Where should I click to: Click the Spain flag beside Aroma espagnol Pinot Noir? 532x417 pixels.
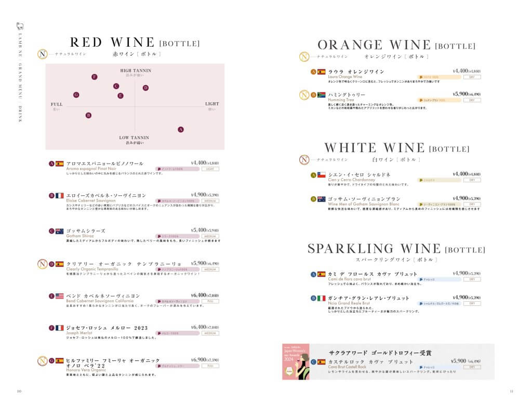click(x=60, y=164)
